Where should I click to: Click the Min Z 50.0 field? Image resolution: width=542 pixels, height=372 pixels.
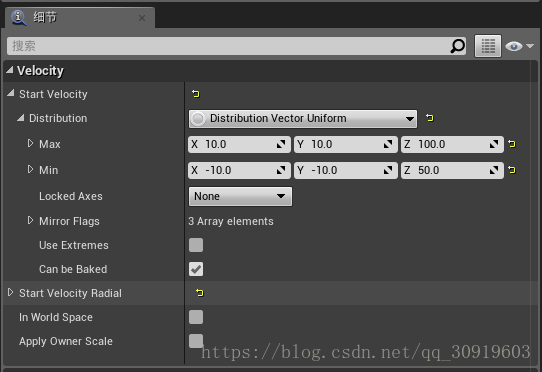452,170
